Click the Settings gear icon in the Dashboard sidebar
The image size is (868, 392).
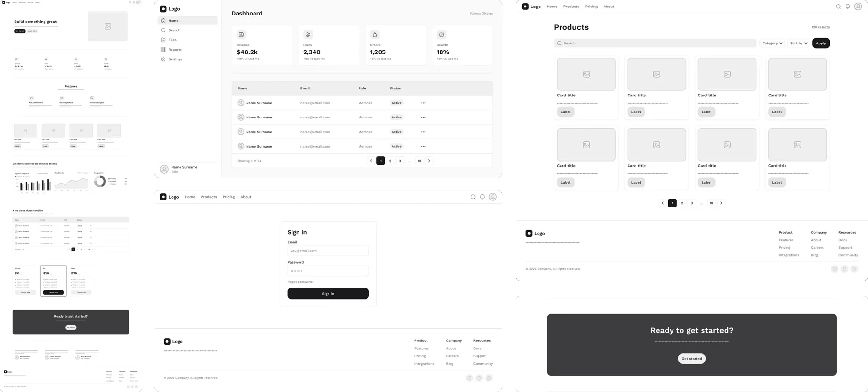[x=163, y=59]
